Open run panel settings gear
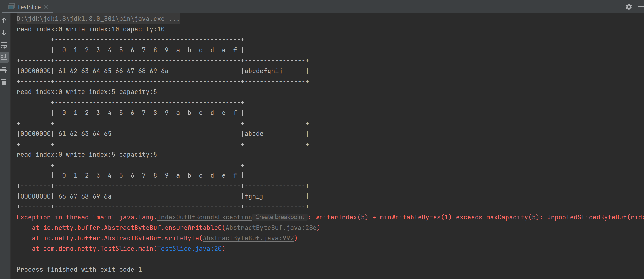The width and height of the screenshot is (644, 279). 629,7
